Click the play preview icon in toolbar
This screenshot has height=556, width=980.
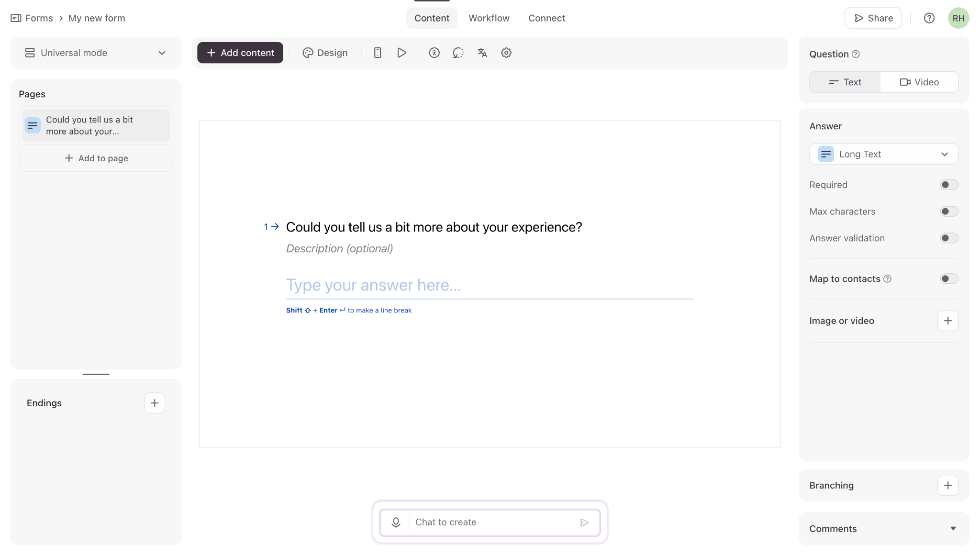[401, 53]
